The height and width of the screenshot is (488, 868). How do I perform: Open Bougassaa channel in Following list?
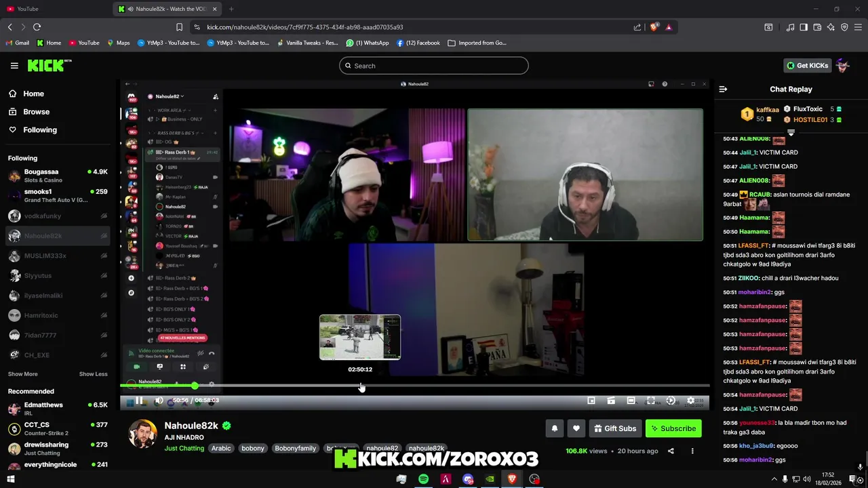(x=58, y=176)
